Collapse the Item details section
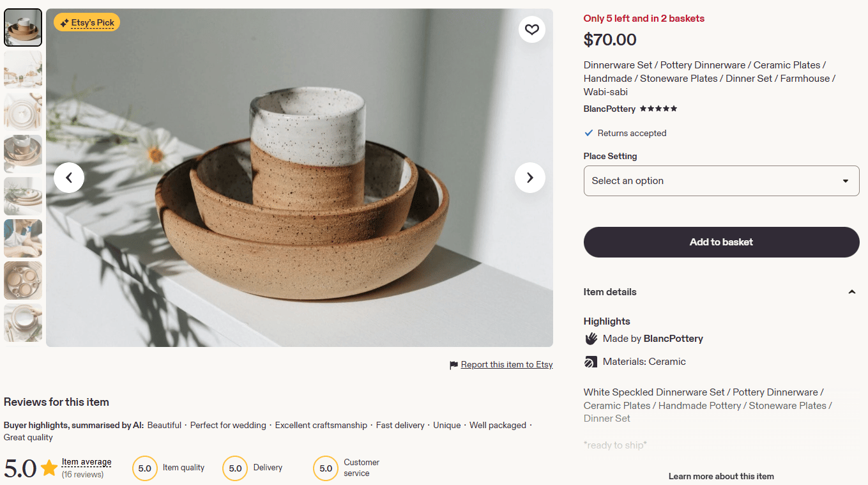The width and height of the screenshot is (868, 485). click(x=851, y=292)
